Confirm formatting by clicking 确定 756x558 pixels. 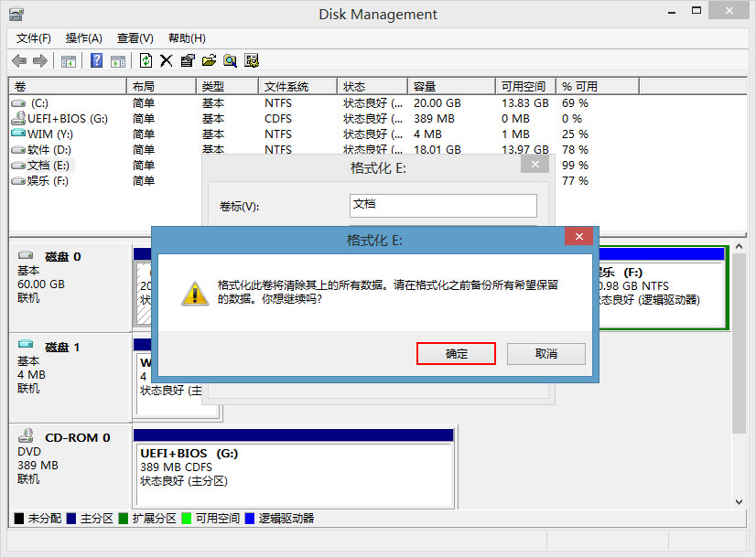click(x=456, y=354)
